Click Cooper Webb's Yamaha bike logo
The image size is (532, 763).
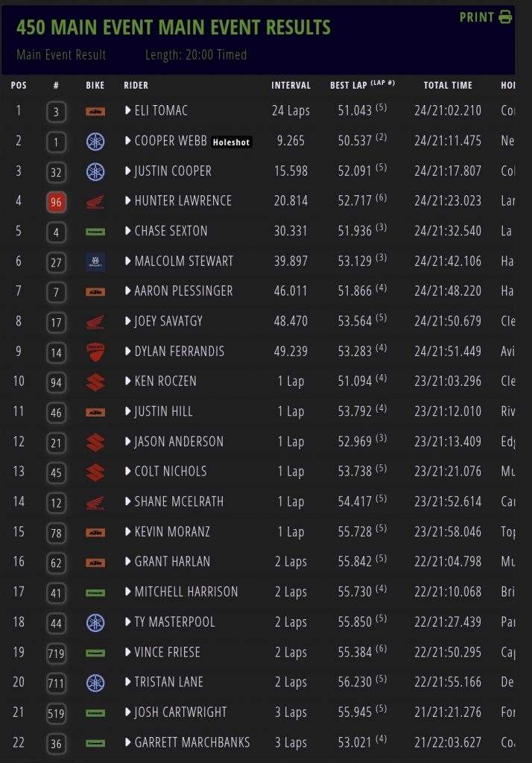[95, 141]
